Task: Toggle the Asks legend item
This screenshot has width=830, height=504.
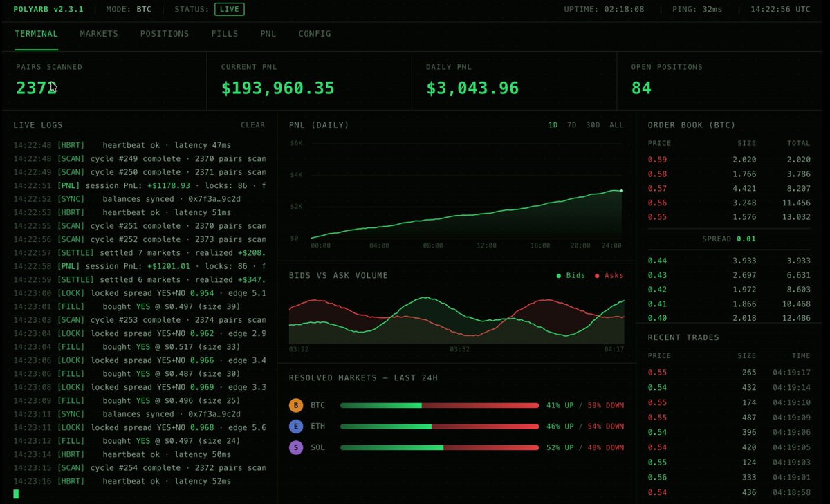Action: pos(609,276)
